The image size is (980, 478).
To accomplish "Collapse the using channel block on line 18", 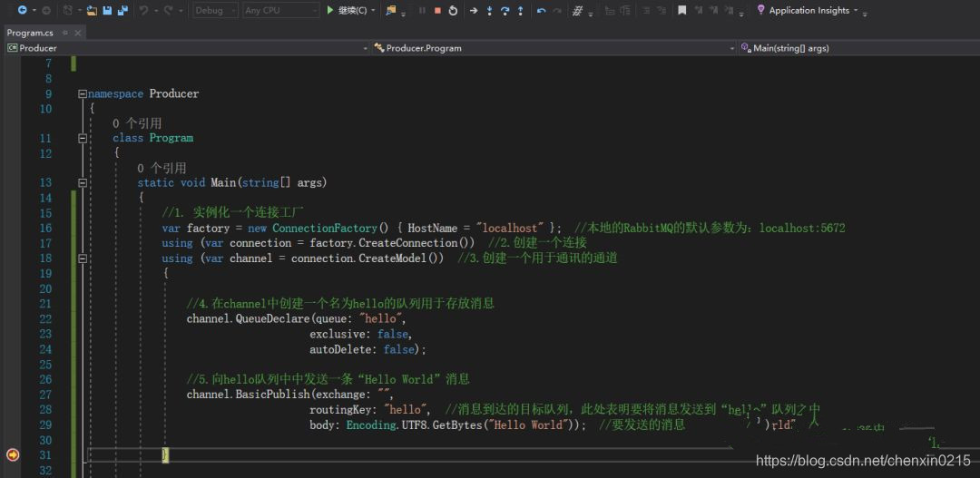I will click(x=82, y=259).
